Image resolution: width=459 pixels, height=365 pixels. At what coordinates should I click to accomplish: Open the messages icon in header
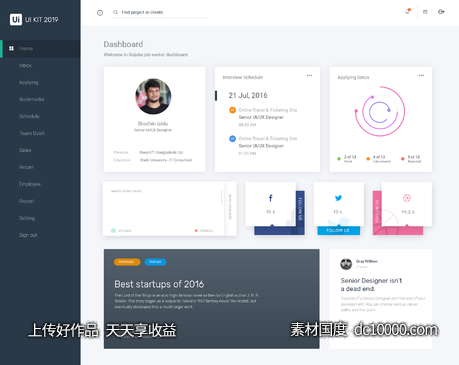pos(425,12)
